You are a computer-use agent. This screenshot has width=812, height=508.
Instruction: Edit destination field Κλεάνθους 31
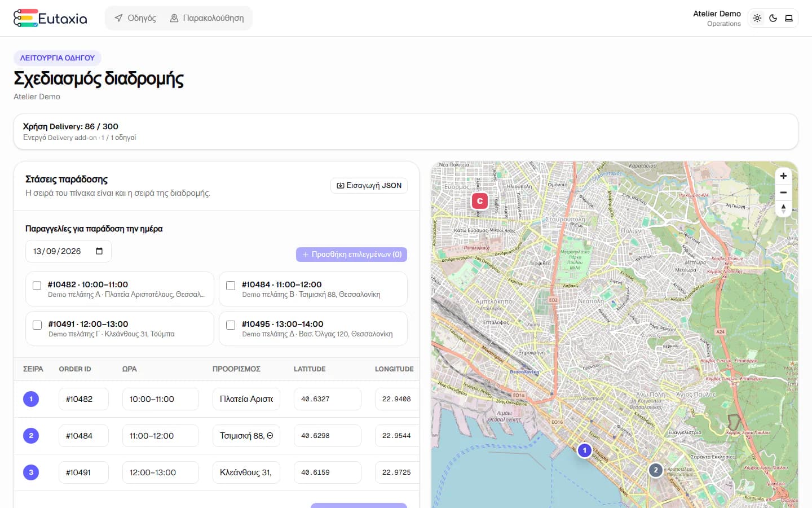246,472
